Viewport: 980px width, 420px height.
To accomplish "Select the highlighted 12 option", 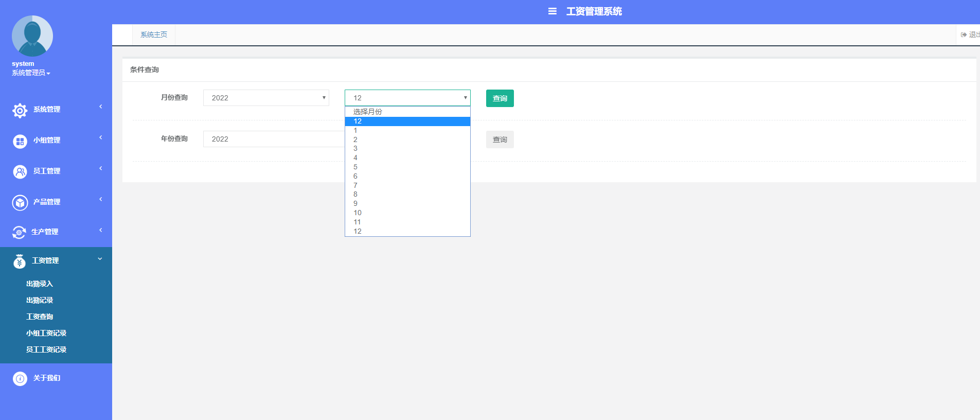I will (x=407, y=121).
